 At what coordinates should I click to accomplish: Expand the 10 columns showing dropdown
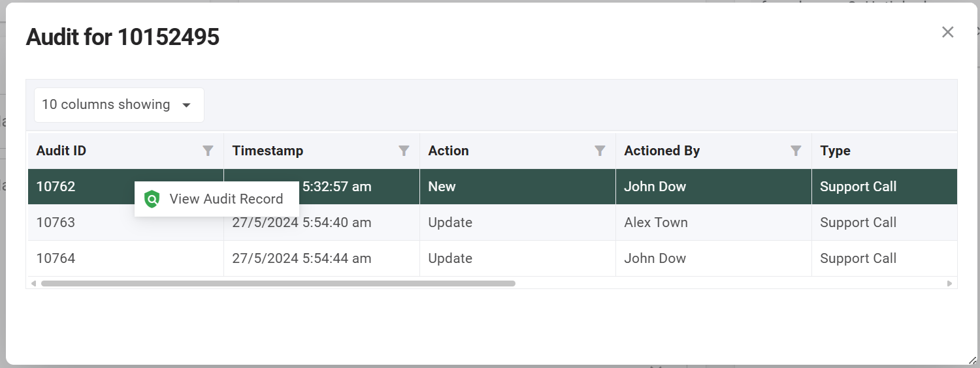pyautogui.click(x=118, y=105)
